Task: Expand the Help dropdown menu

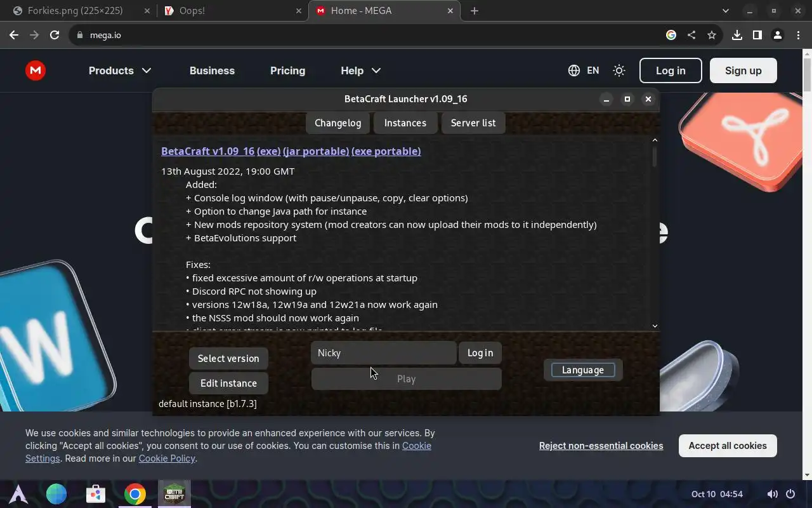Action: coord(360,70)
